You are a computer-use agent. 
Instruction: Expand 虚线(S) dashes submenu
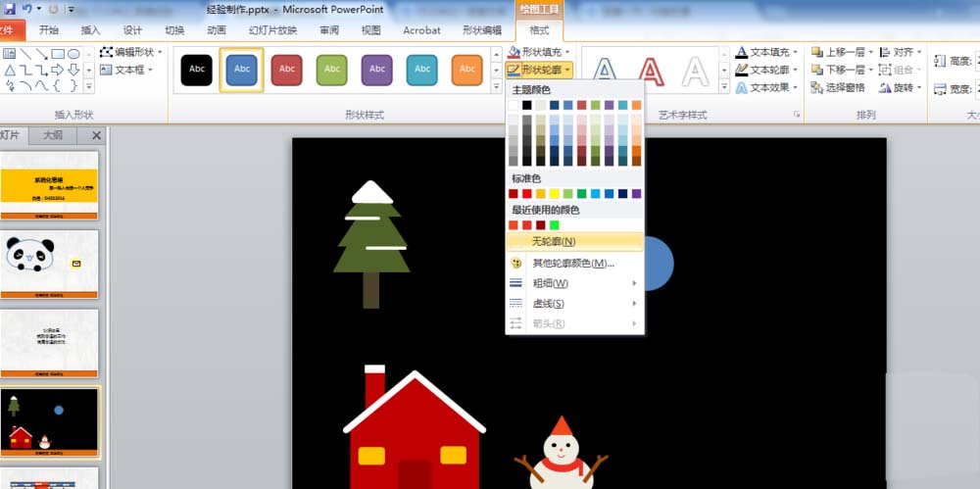tap(574, 303)
